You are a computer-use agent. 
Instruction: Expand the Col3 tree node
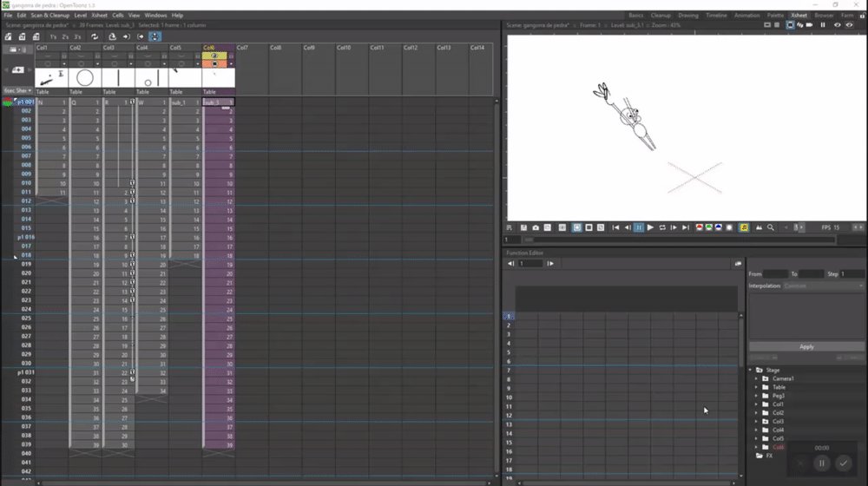tap(756, 421)
